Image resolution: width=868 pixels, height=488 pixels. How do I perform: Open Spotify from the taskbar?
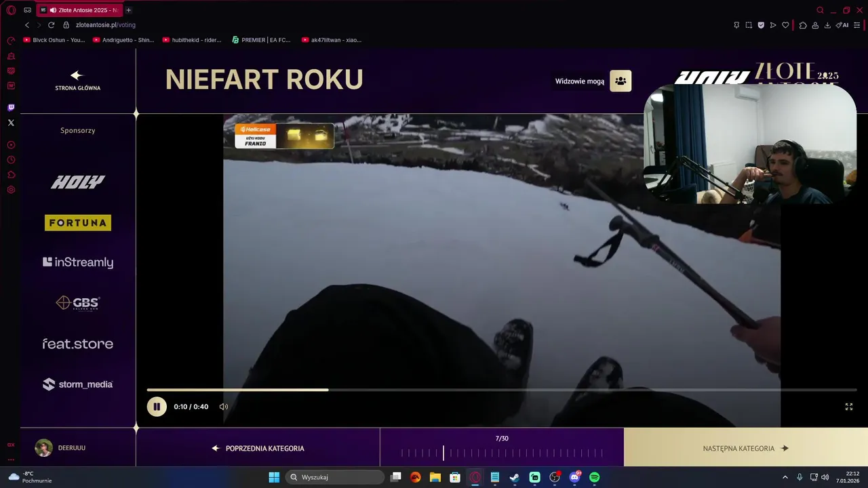point(595,477)
